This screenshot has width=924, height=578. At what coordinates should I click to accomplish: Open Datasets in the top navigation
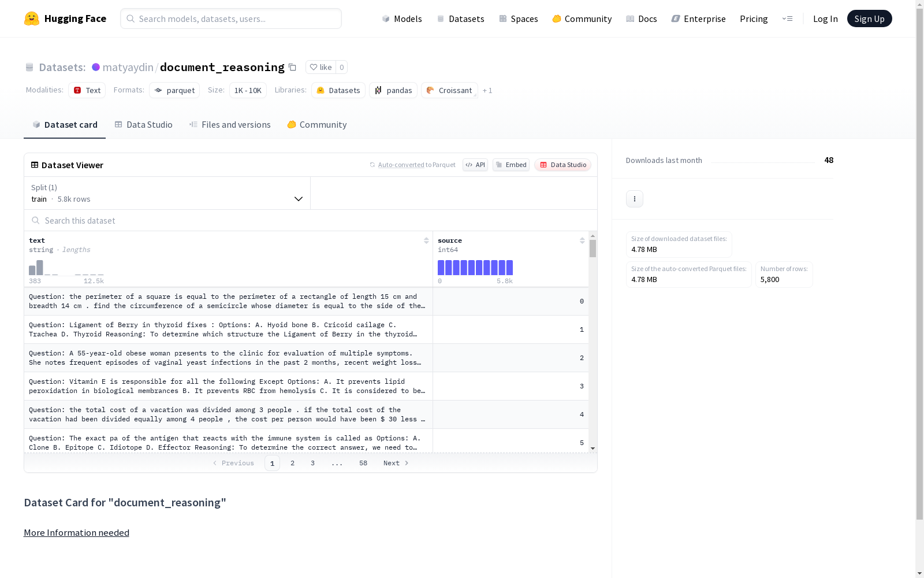[x=460, y=18]
